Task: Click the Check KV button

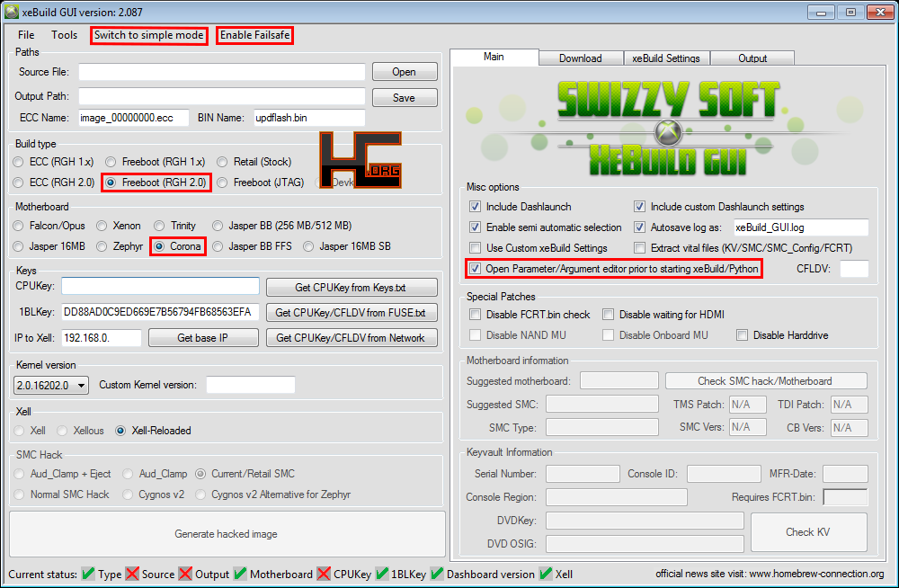Action: coord(808,531)
